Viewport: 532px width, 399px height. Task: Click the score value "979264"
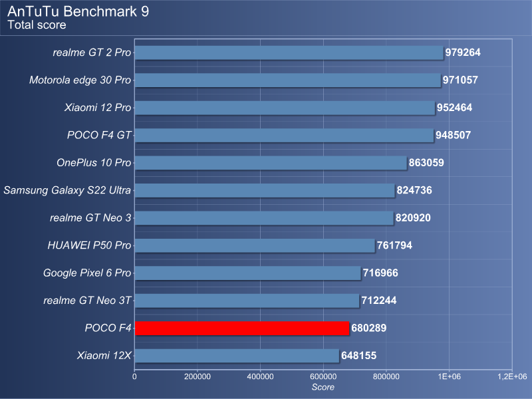pos(463,53)
